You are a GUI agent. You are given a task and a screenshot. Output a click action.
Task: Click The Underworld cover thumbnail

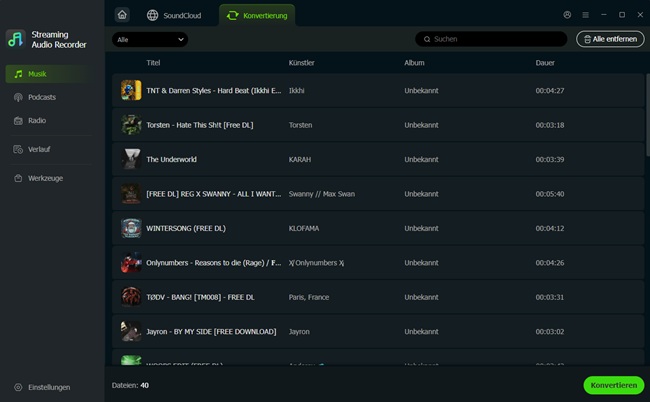click(131, 159)
